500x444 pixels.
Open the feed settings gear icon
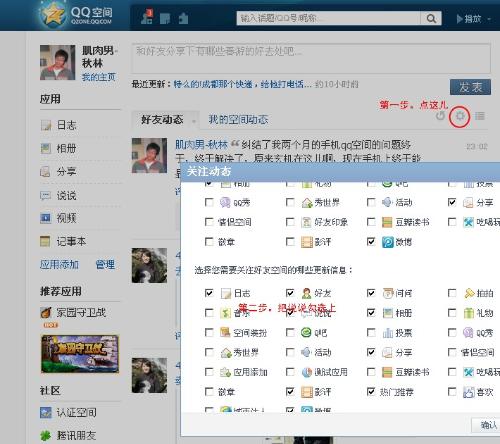pyautogui.click(x=460, y=116)
